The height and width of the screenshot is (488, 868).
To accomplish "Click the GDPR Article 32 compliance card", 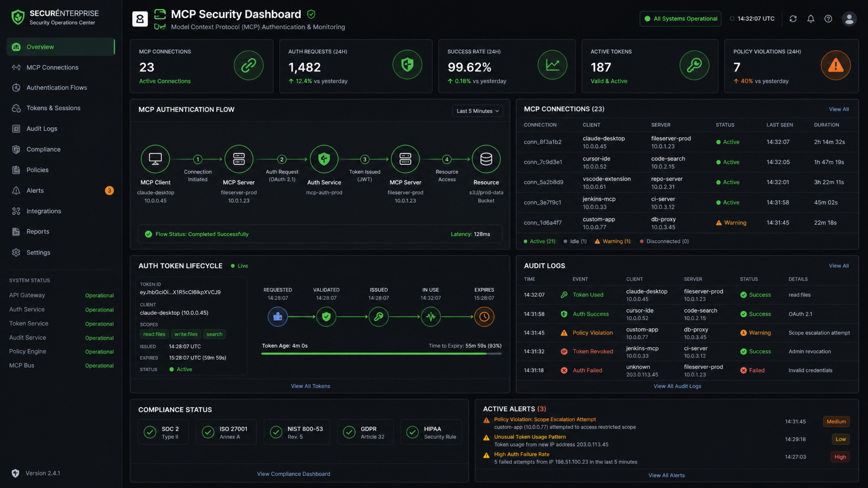I will point(365,432).
